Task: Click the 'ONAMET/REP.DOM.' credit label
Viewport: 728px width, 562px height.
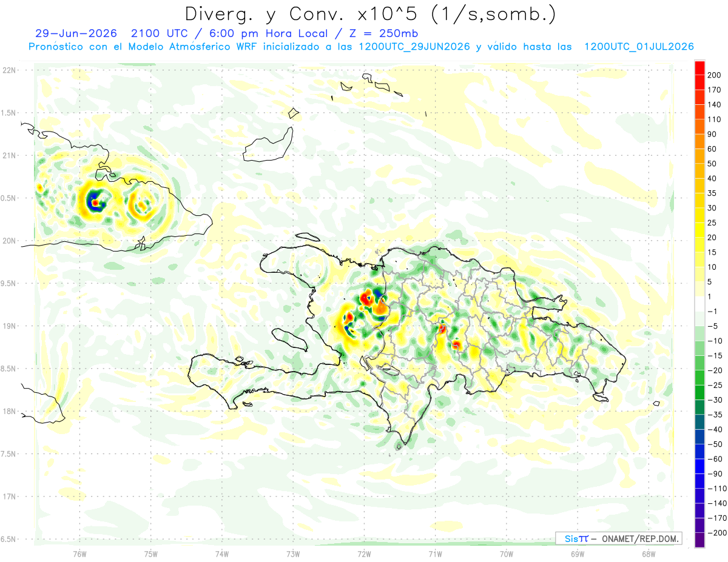Action: pos(639,538)
